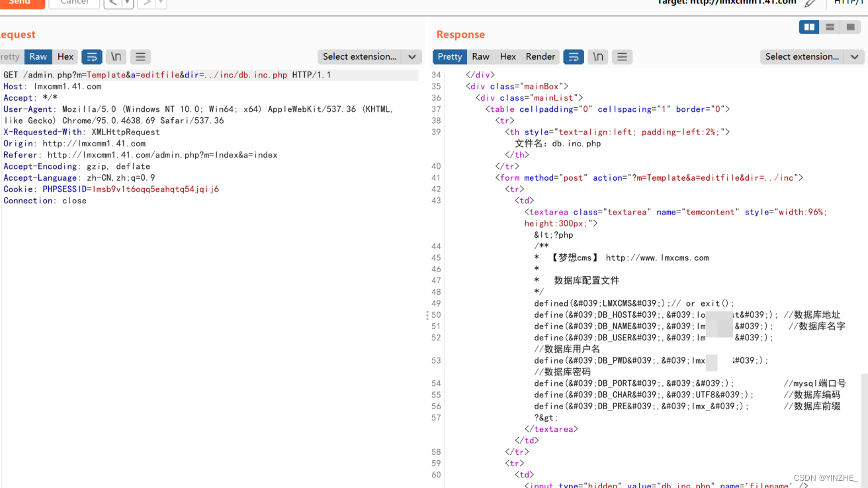
Task: Click the Referer header line
Action: click(x=140, y=155)
